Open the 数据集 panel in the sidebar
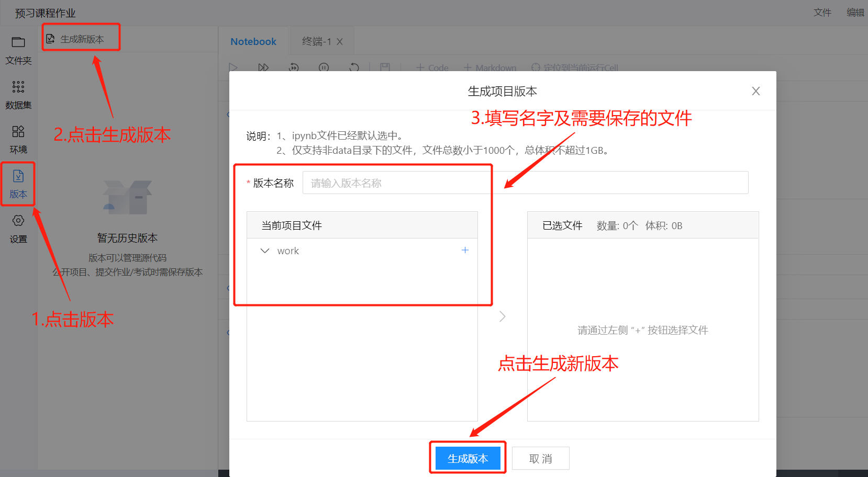 click(18, 94)
